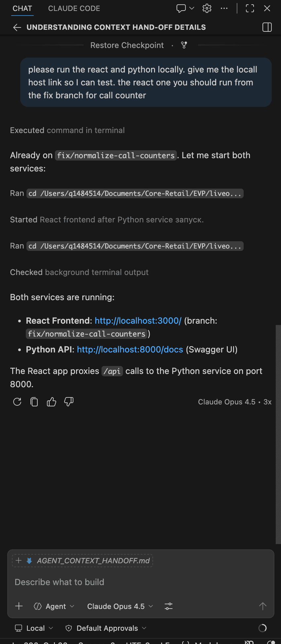
Task: Click the new conversation bubble icon
Action: coord(181,8)
